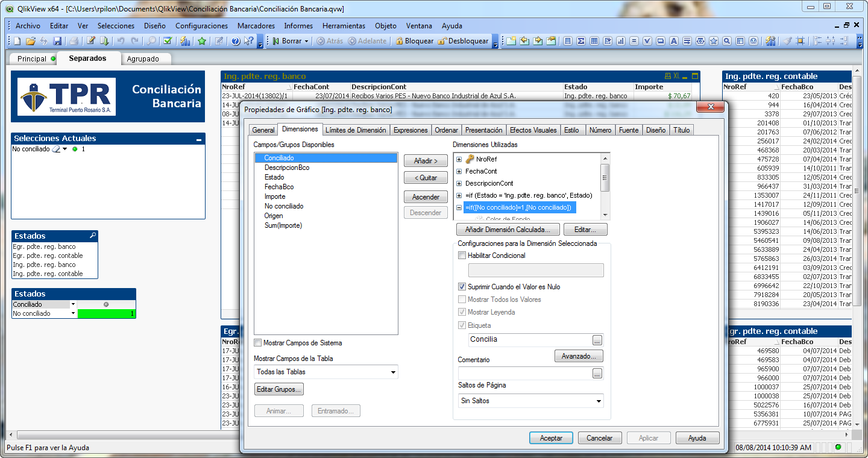Switch to the Expresiones tab
Viewport: 868px width, 458px height.
[410, 130]
